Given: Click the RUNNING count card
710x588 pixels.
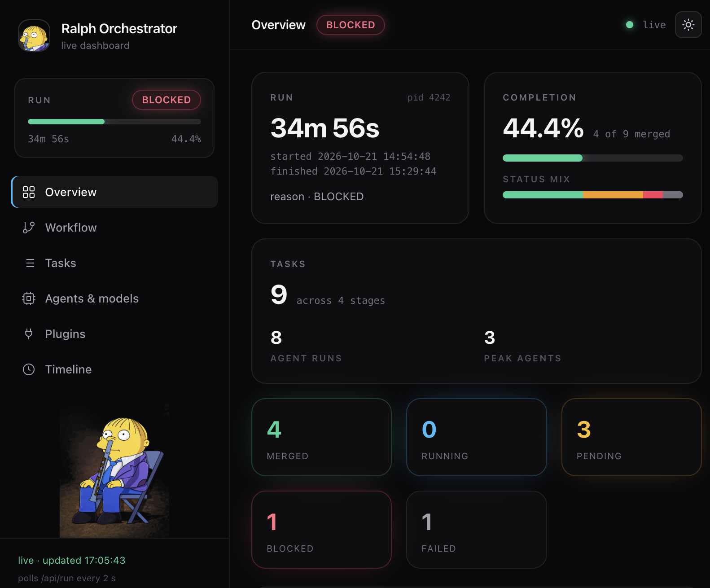Looking at the screenshot, I should (477, 437).
